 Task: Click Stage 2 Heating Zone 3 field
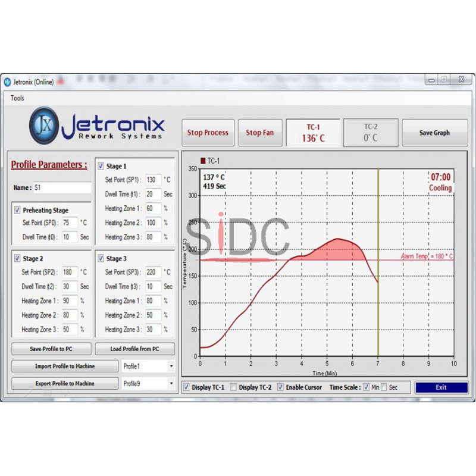[x=70, y=330]
